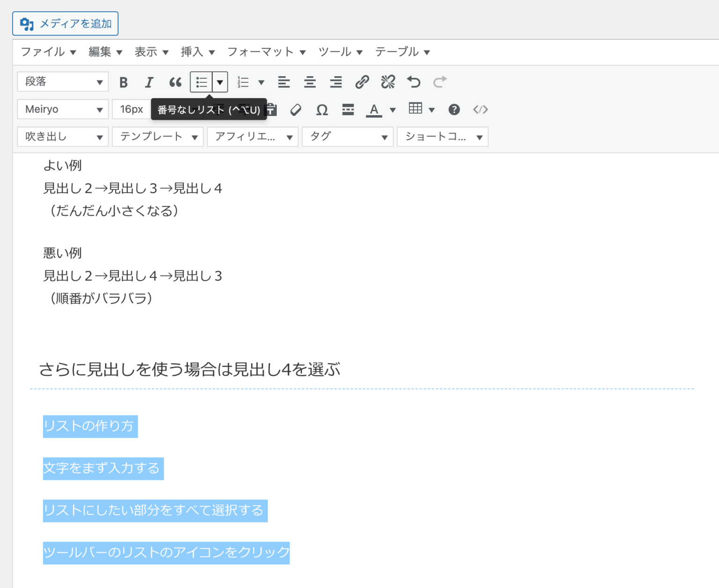Click the メディアを追加 button
Viewport: 719px width, 588px height.
[65, 23]
